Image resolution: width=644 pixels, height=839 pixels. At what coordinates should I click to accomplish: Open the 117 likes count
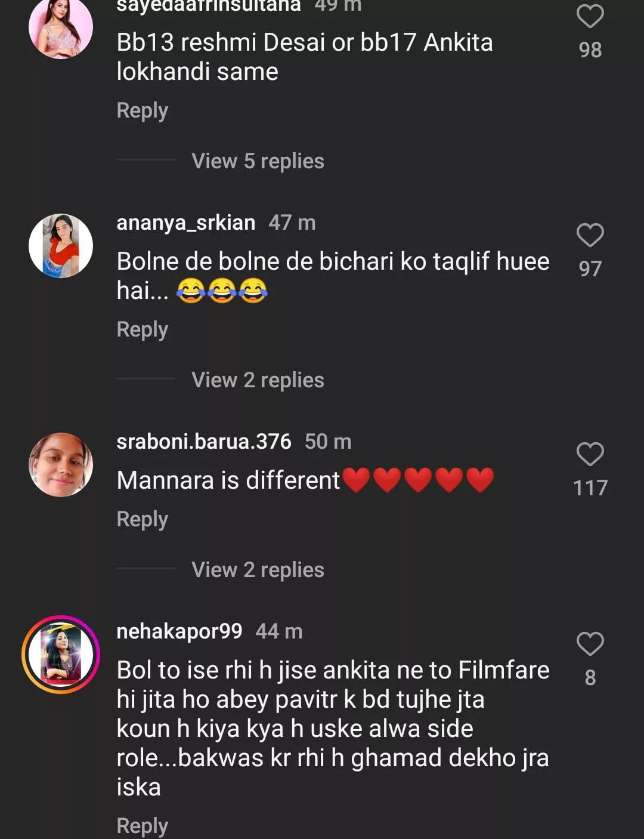point(590,488)
